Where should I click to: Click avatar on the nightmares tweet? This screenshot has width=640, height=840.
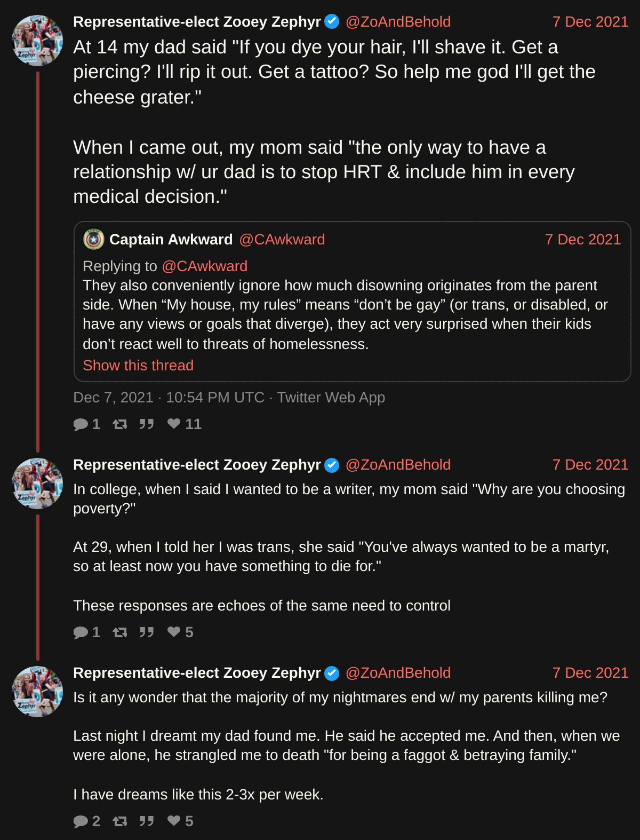pos(37,692)
